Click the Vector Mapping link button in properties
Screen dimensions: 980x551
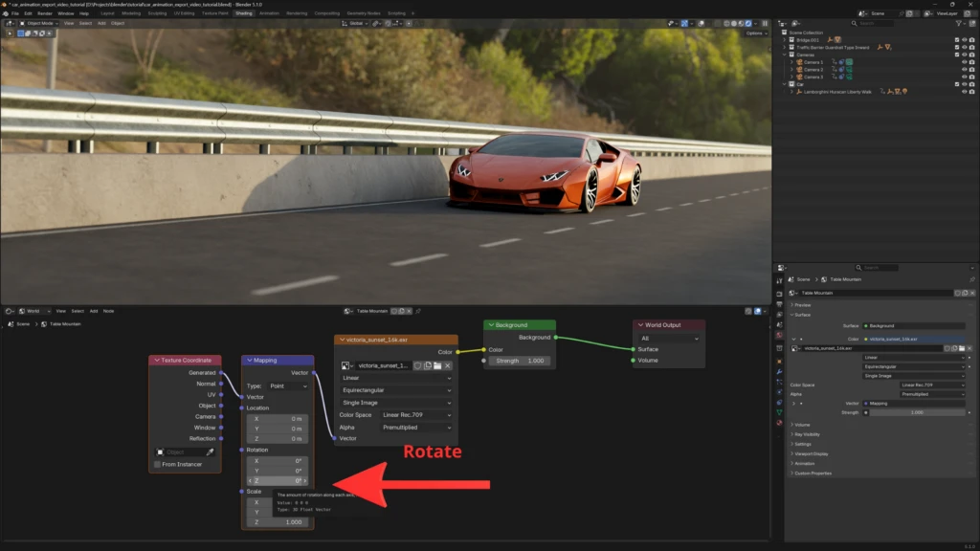click(x=914, y=404)
